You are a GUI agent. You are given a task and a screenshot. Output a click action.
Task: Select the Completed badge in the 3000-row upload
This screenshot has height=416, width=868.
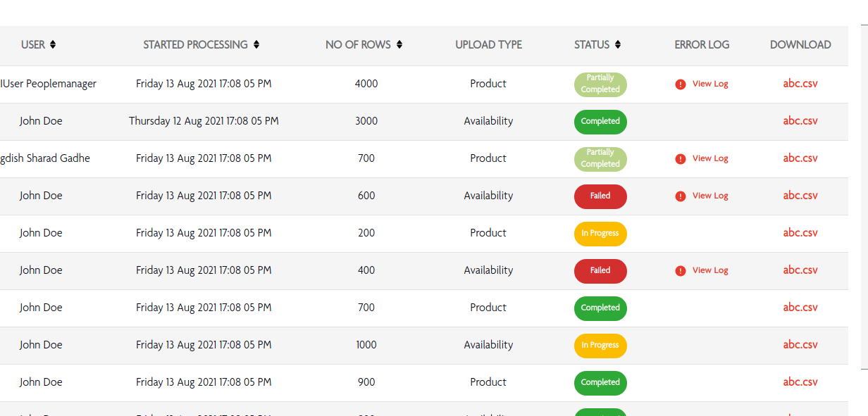(600, 121)
